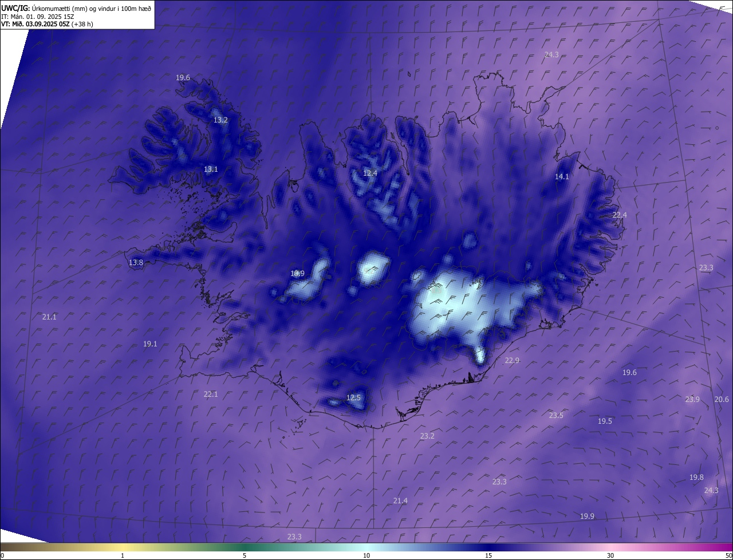Image resolution: width=733 pixels, height=560 pixels.
Task: Select the 22.9 value label
Action: tap(512, 361)
